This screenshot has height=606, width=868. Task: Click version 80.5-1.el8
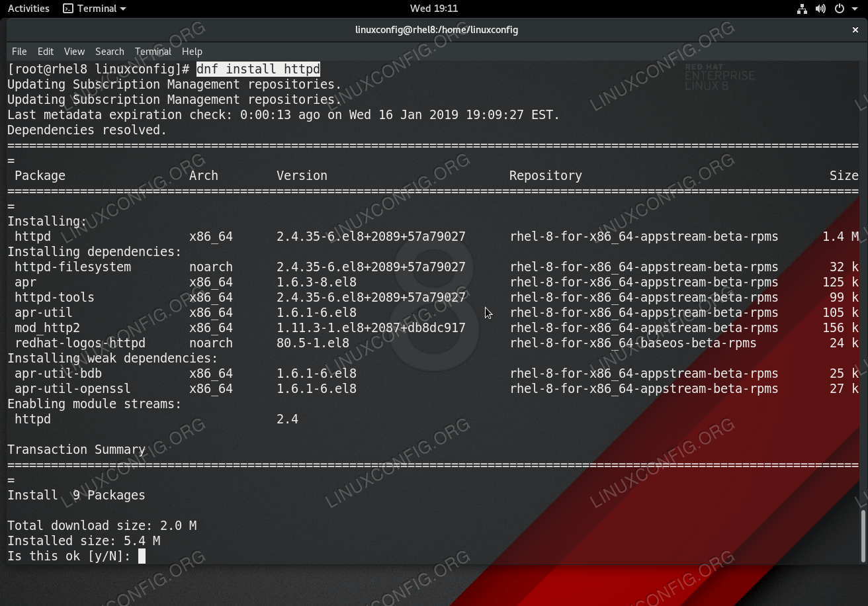(313, 343)
